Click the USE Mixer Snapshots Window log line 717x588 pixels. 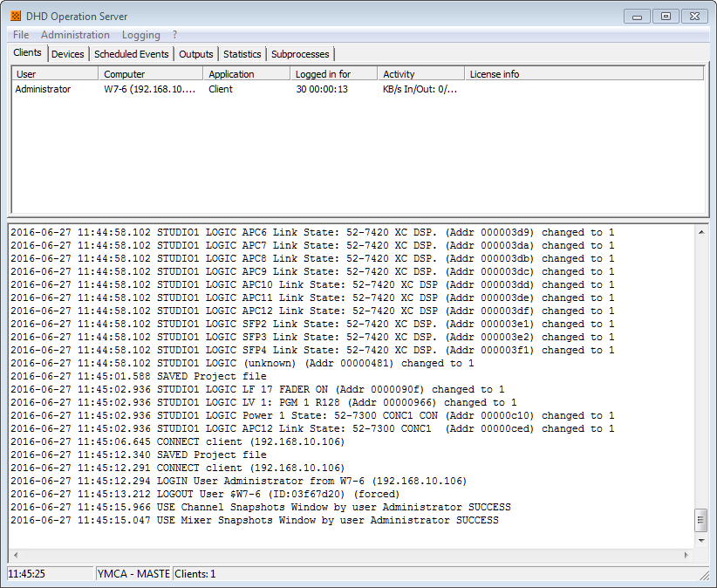click(x=255, y=520)
